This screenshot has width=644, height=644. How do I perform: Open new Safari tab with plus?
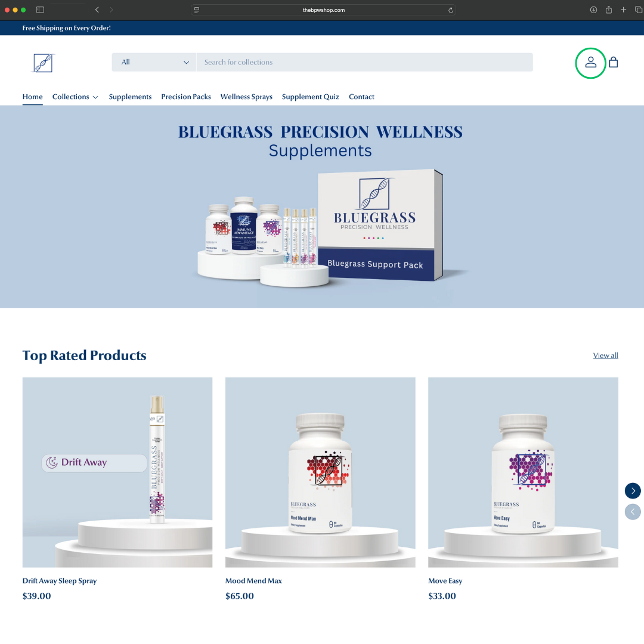pyautogui.click(x=623, y=10)
